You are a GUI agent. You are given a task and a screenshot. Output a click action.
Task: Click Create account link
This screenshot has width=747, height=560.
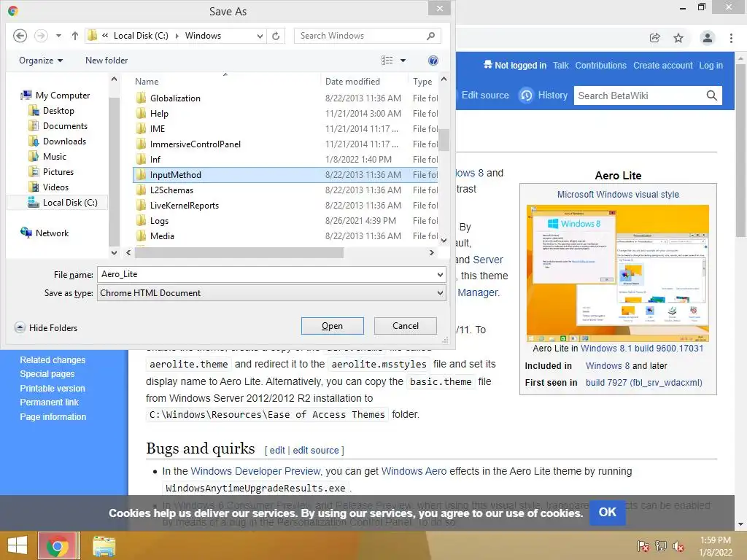click(662, 65)
